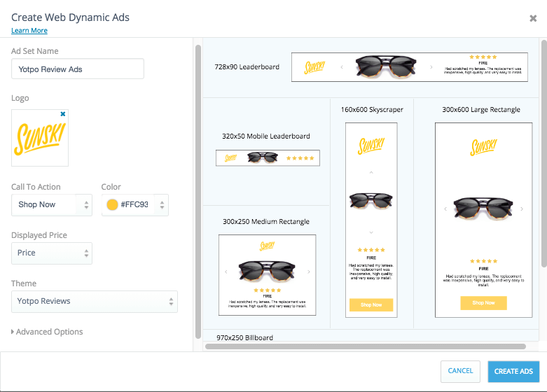Remove the Sunski logo with the X icon
The image size is (547, 392).
point(63,114)
